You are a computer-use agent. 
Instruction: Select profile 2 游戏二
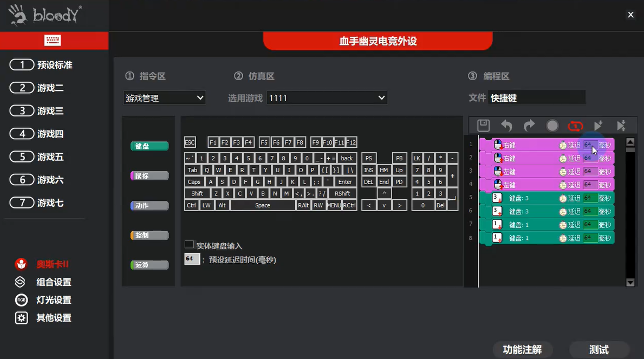pyautogui.click(x=36, y=88)
